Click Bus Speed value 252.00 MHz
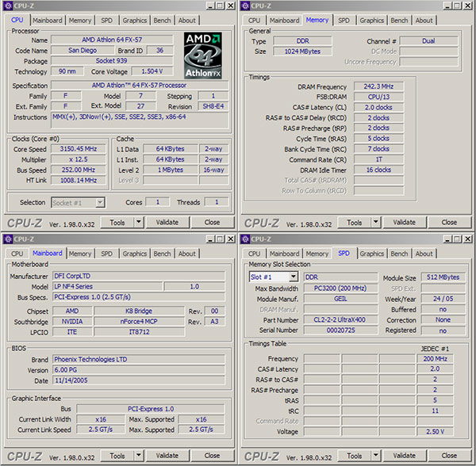The image size is (476, 466). tap(79, 170)
